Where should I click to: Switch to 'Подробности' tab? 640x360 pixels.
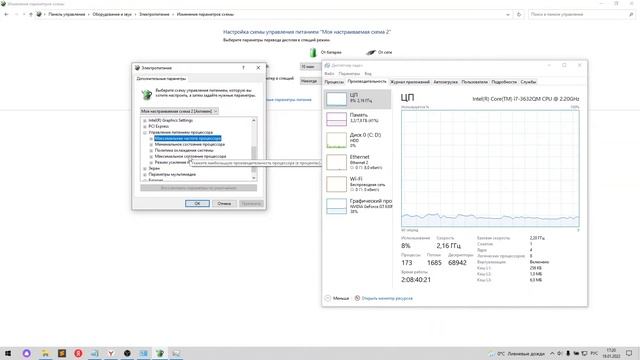pyautogui.click(x=504, y=82)
